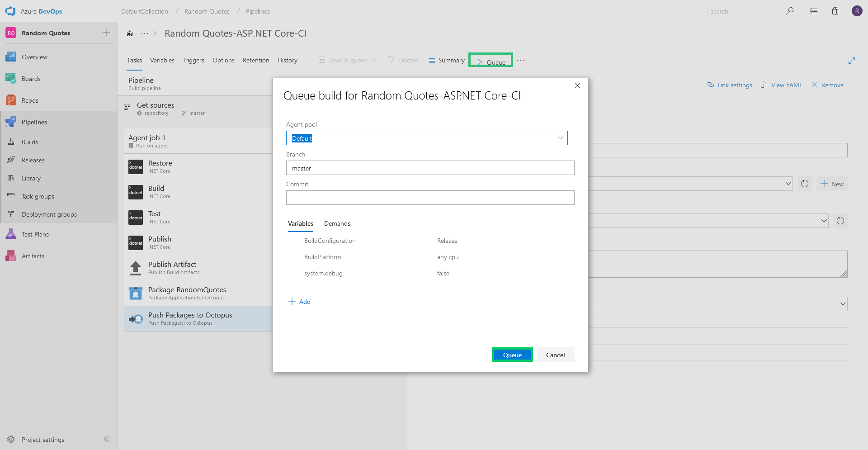This screenshot has height=450, width=868.
Task: Click the blue Queue button in the dialog
Action: [x=512, y=355]
